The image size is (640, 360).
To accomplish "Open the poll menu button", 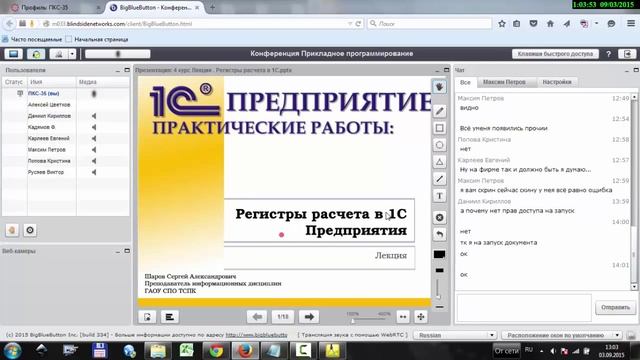I will (169, 317).
